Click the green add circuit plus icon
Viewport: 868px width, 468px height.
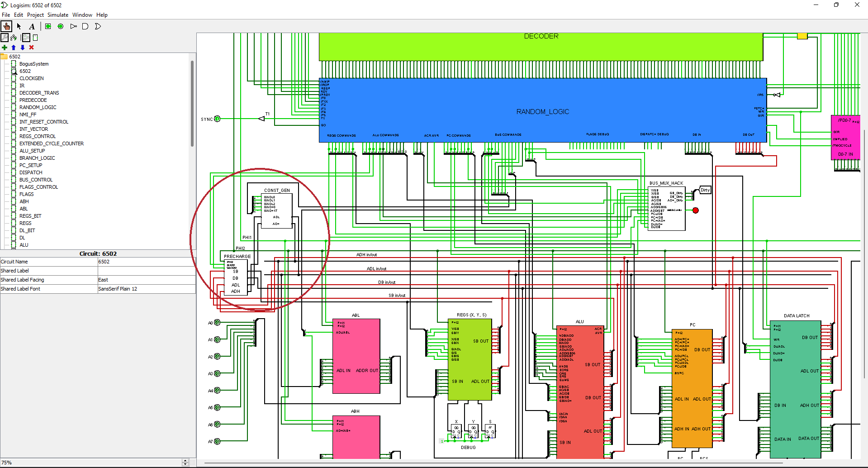(x=5, y=48)
